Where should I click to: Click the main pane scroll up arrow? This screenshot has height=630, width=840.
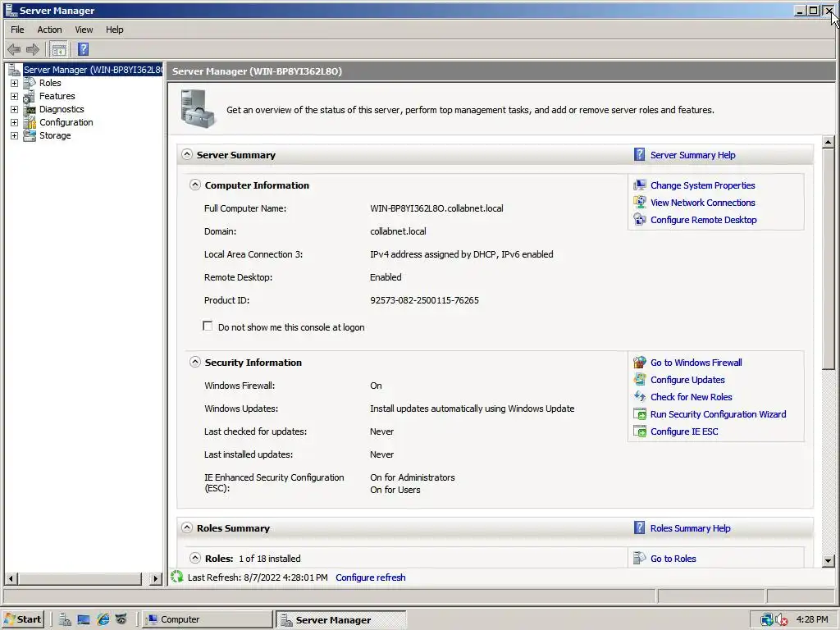[x=829, y=142]
